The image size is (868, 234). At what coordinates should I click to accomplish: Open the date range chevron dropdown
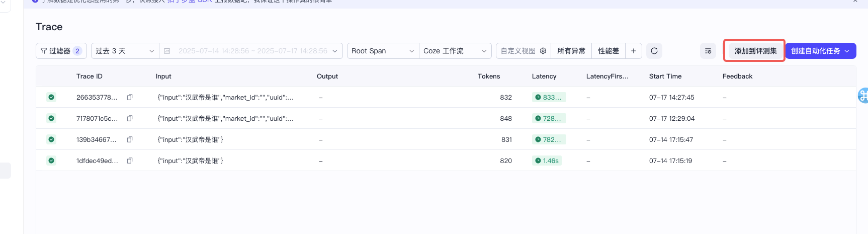click(335, 51)
